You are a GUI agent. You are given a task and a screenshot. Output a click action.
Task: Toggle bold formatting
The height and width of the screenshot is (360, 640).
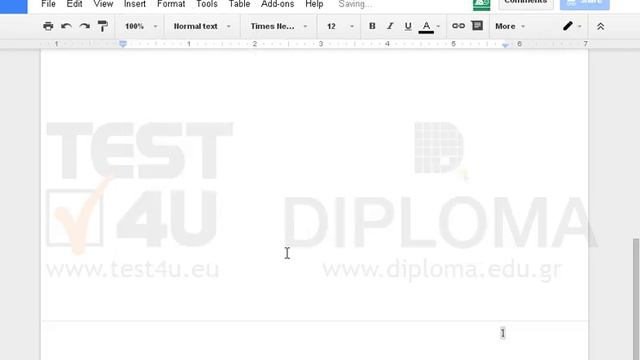[x=372, y=26]
